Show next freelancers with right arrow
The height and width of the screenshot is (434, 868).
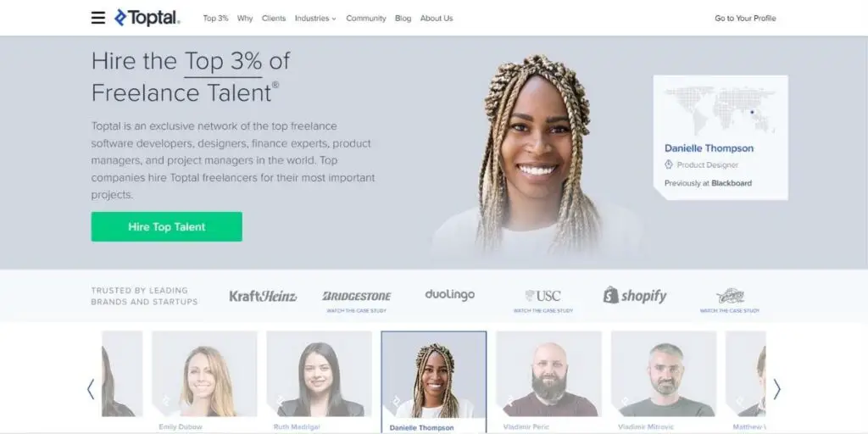point(776,389)
